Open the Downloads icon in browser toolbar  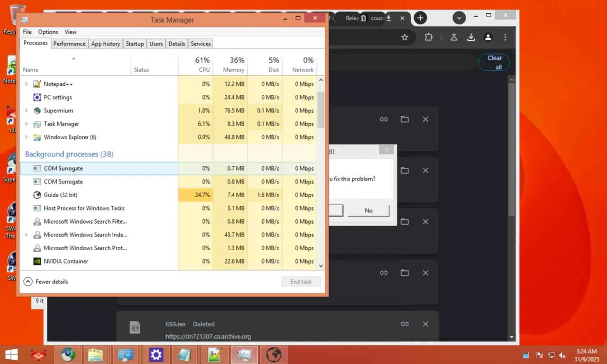[x=471, y=37]
